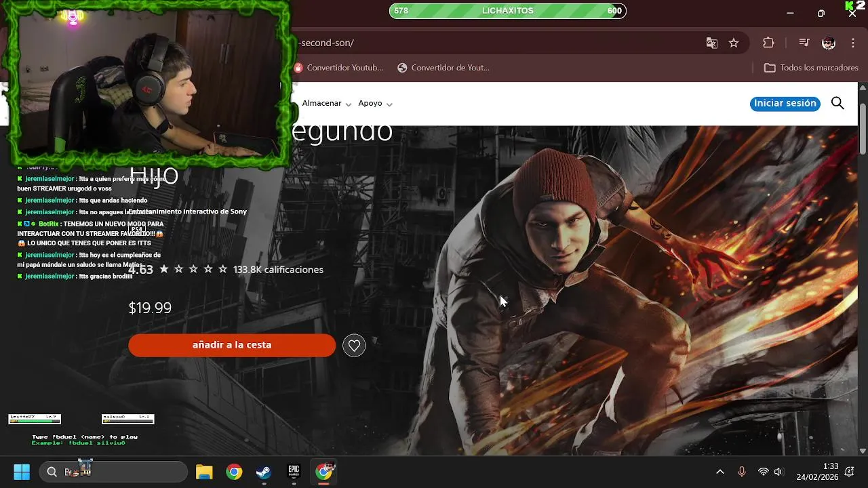Click the $19.99 price text
The width and height of the screenshot is (868, 488).
[x=150, y=308]
